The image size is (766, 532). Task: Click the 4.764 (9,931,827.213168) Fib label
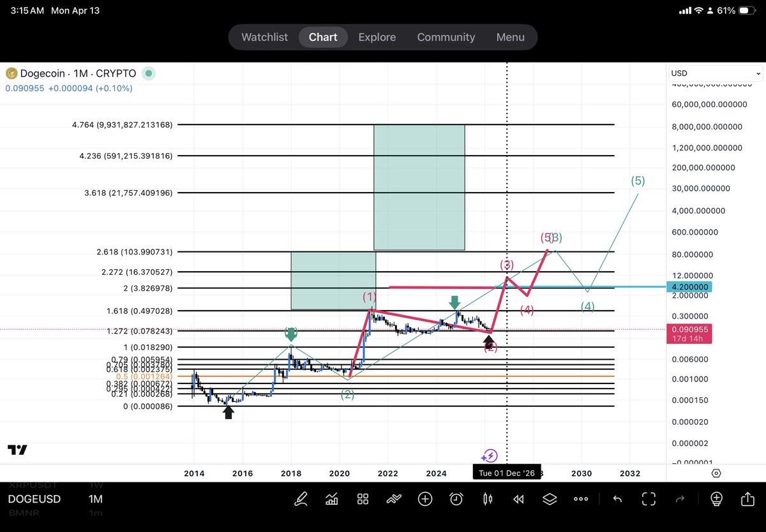point(122,124)
